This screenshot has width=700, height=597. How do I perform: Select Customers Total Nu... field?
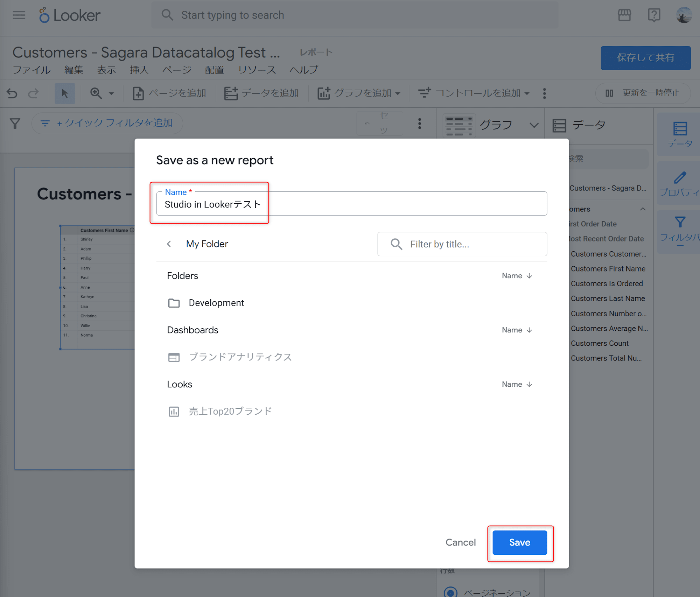606,358
